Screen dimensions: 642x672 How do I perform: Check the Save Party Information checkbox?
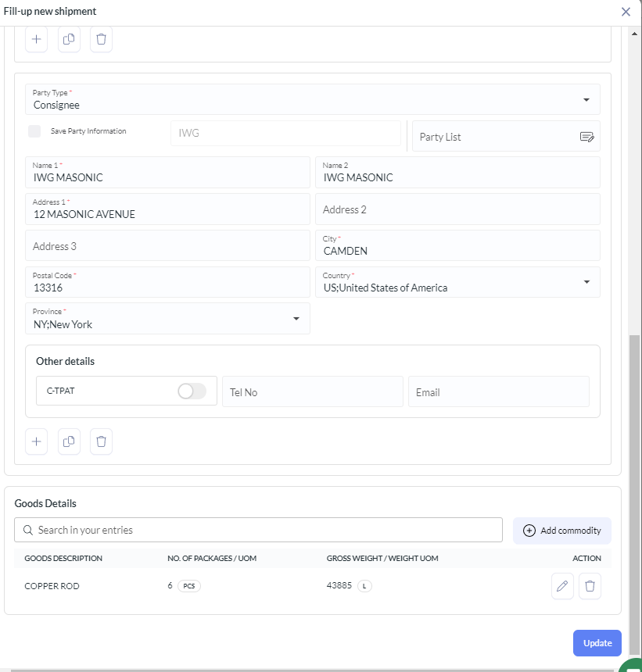click(34, 131)
